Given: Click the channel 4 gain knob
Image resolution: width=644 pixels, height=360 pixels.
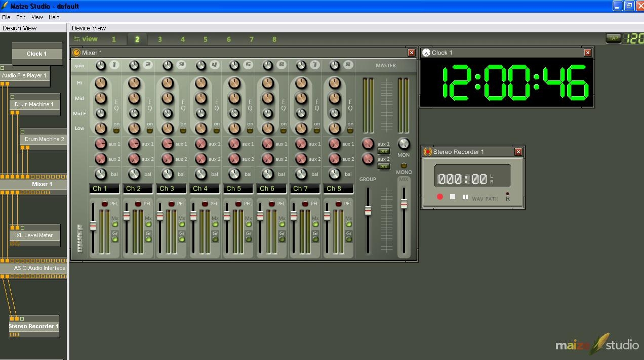Looking at the screenshot, I should pos(201,65).
